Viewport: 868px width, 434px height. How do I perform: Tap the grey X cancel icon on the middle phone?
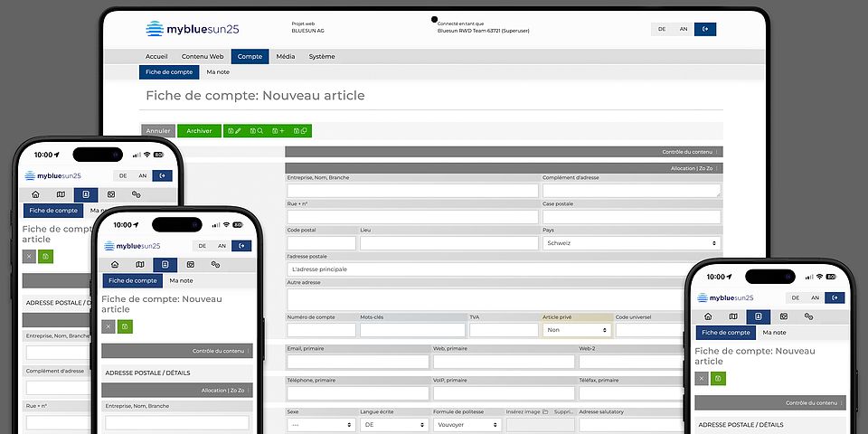point(108,326)
